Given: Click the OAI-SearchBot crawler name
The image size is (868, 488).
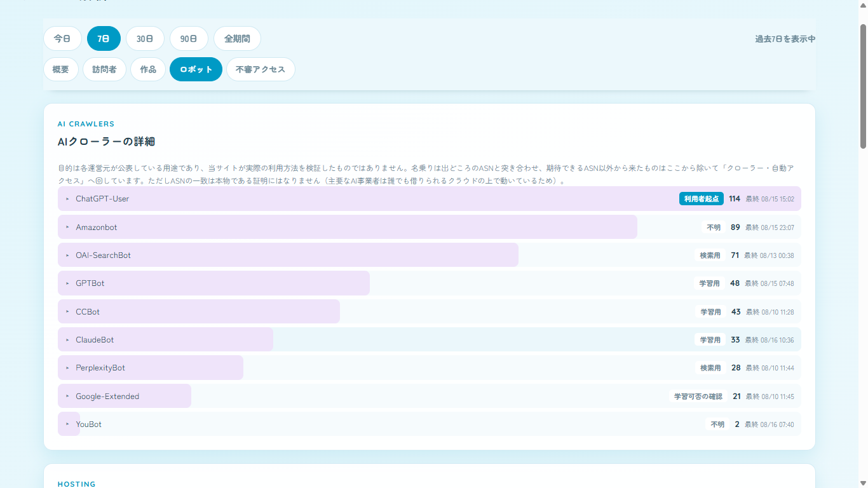Looking at the screenshot, I should click(x=104, y=255).
